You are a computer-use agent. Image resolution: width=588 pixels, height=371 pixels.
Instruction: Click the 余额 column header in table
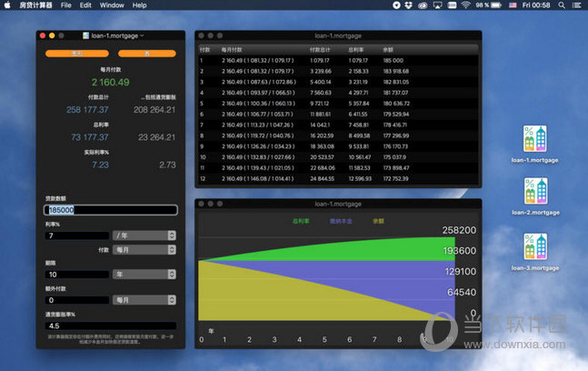point(388,50)
